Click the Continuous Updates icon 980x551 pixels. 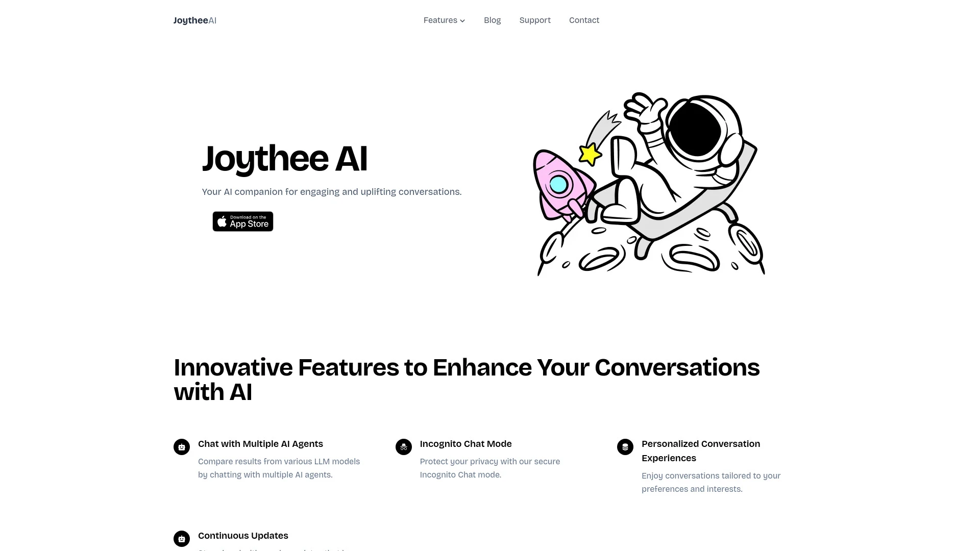pyautogui.click(x=182, y=538)
